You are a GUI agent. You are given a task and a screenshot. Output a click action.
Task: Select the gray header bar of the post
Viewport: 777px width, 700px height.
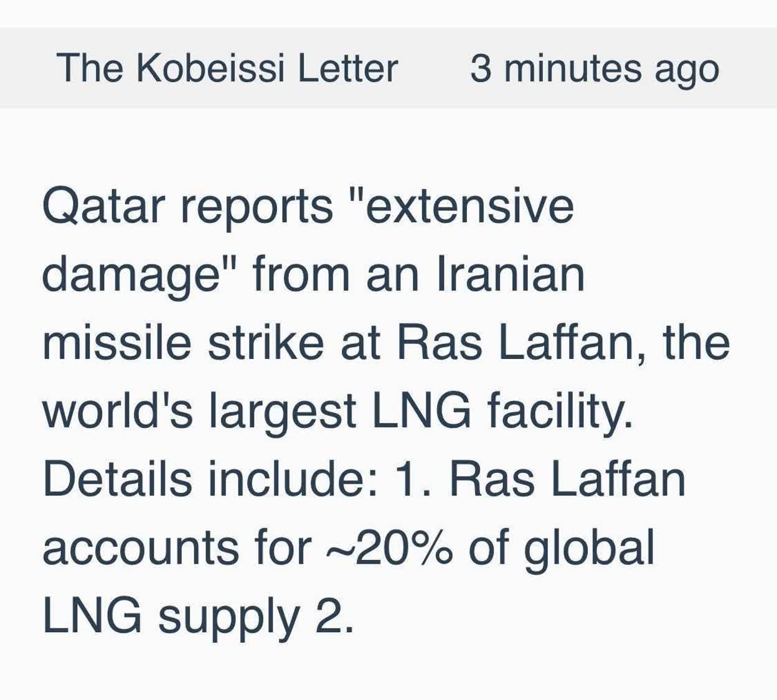point(388,68)
